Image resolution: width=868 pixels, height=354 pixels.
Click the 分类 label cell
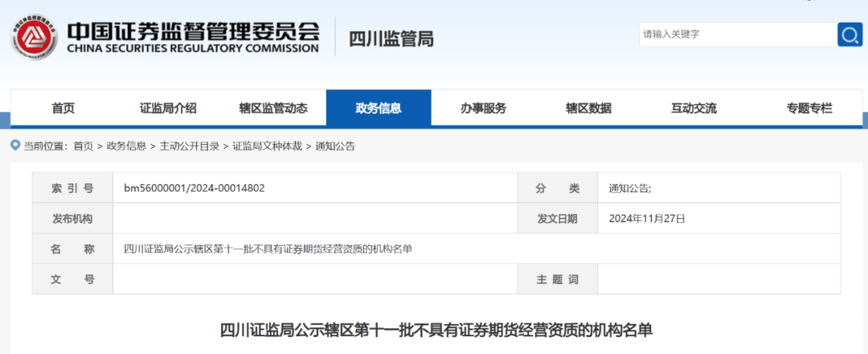(558, 188)
